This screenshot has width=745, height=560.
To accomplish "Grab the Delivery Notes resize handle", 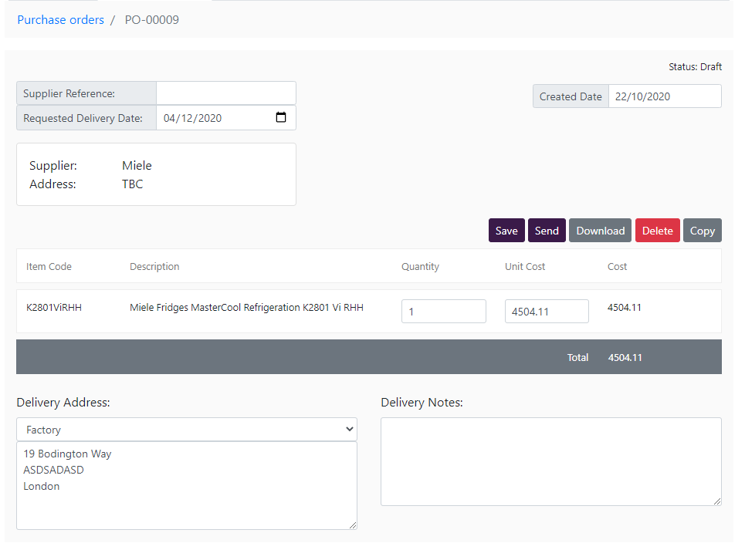I will point(717,501).
